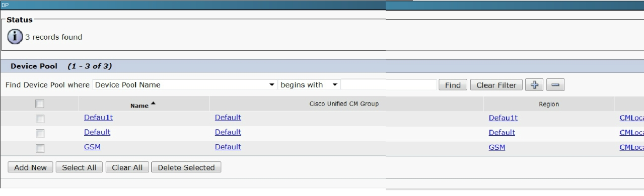Click into the search text input field
Viewport: 644px width, 196px height.
click(x=389, y=85)
